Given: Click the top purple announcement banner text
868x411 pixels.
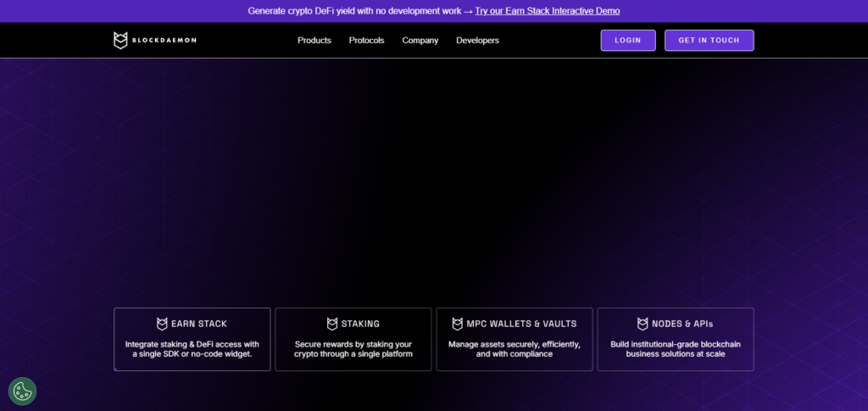Looking at the screenshot, I should 356,11.
